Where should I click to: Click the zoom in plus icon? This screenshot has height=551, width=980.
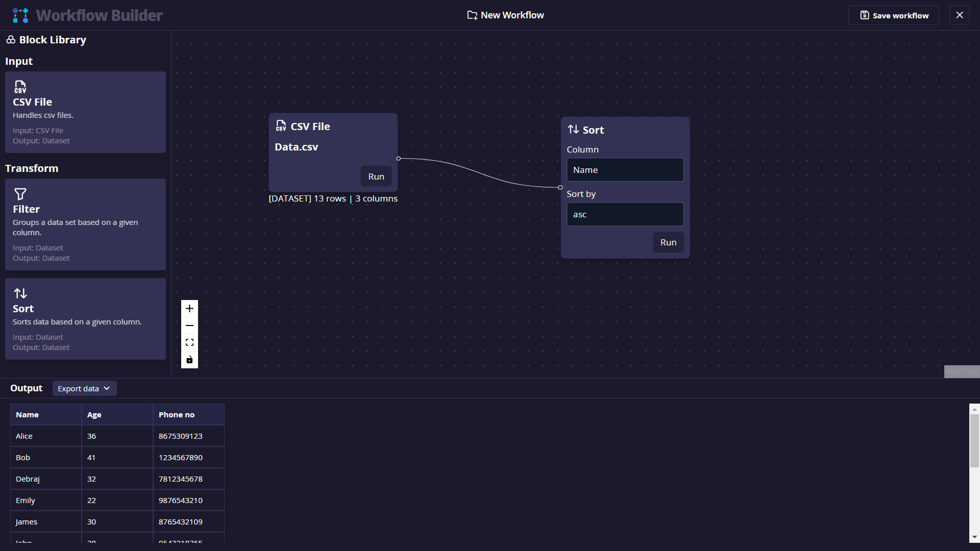pos(189,309)
